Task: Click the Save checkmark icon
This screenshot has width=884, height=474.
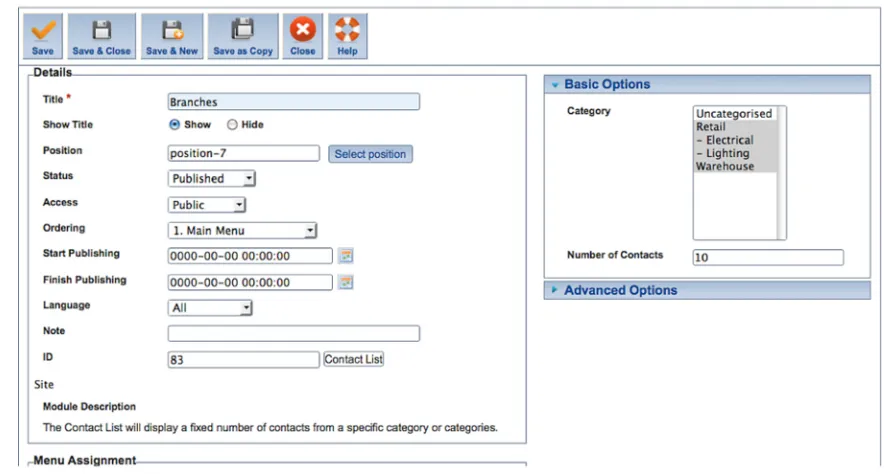Action: coord(43,30)
